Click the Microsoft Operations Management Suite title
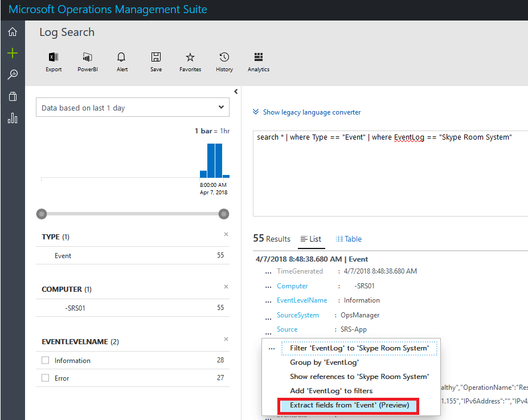 (108, 10)
